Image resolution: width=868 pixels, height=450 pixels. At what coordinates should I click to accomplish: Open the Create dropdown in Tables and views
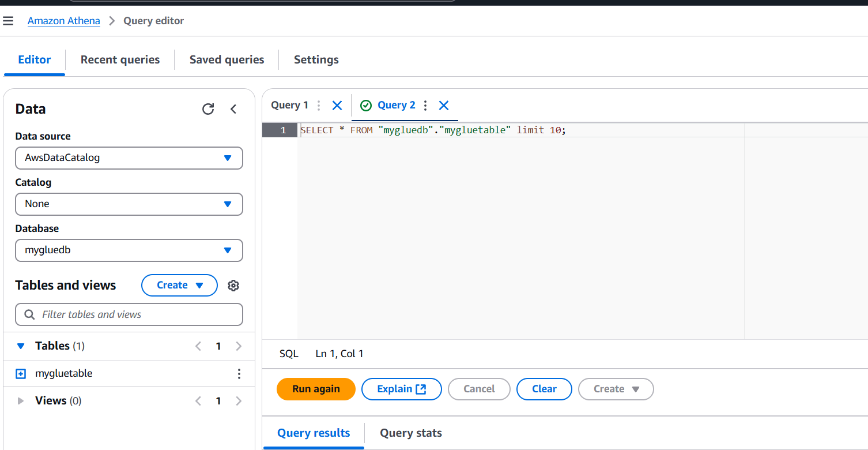tap(179, 286)
